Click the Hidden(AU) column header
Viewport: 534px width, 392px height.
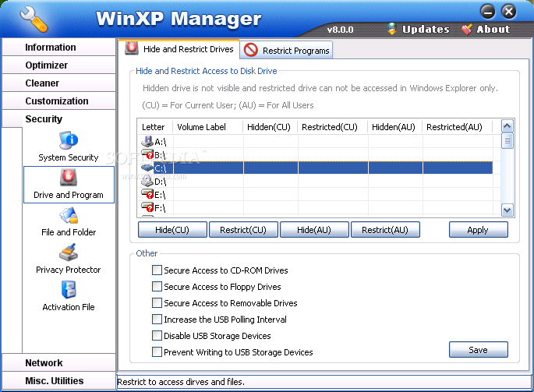pos(395,127)
